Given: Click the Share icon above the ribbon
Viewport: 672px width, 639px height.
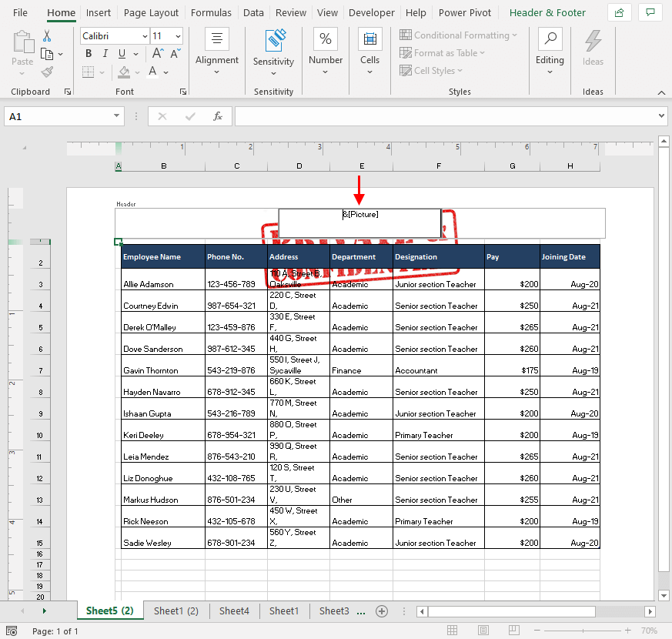Looking at the screenshot, I should (620, 12).
